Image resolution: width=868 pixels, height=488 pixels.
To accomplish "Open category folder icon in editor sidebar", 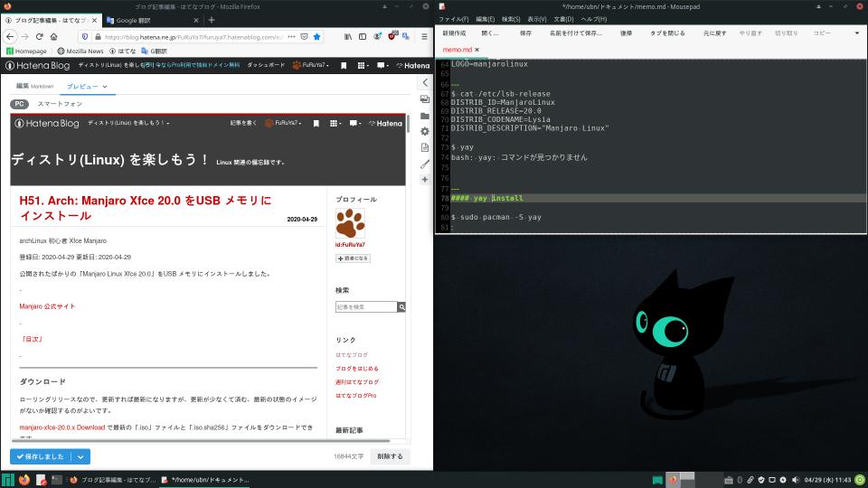I will [425, 116].
